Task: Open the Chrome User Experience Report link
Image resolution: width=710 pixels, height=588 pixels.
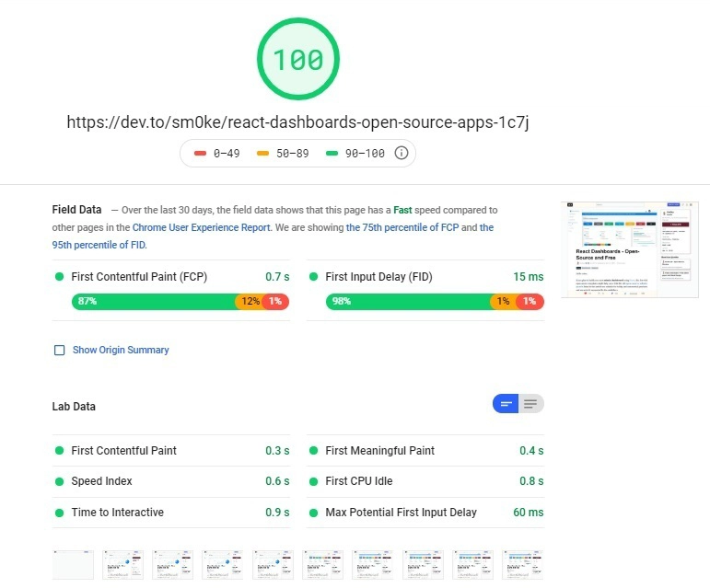Action: point(202,227)
